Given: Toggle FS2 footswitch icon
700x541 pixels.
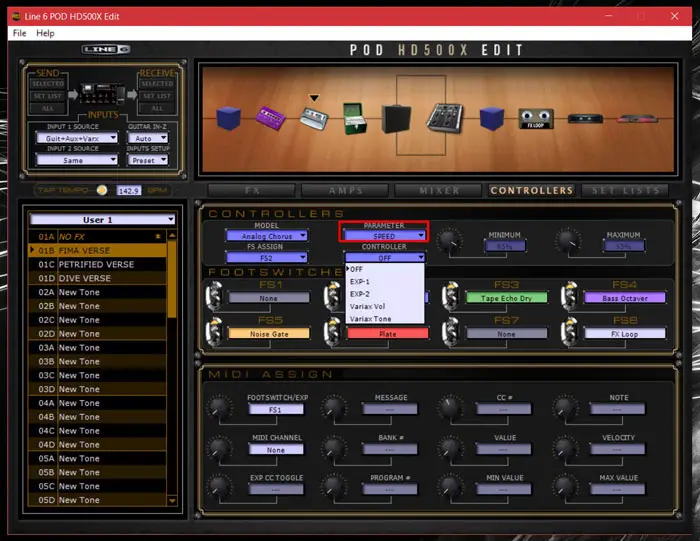Looking at the screenshot, I should pyautogui.click(x=333, y=295).
